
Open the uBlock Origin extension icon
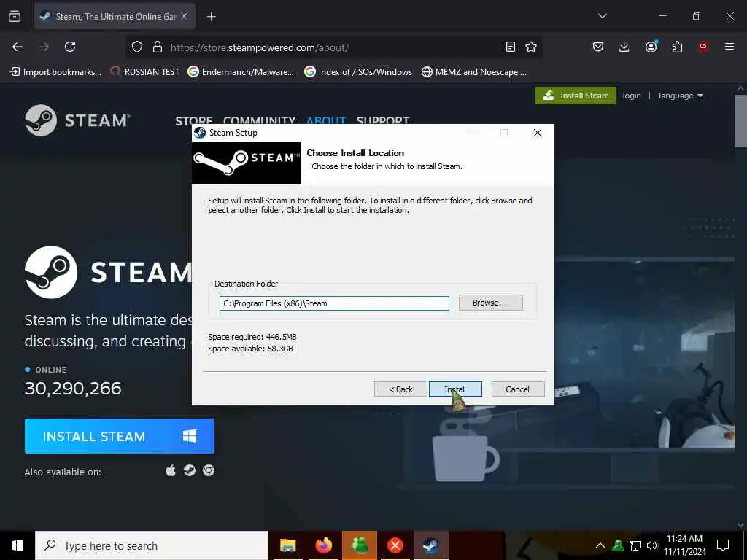703,47
